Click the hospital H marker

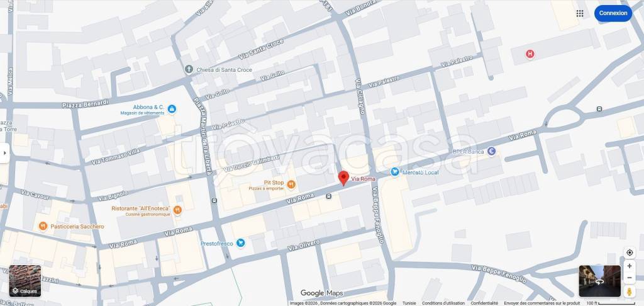coord(530,54)
